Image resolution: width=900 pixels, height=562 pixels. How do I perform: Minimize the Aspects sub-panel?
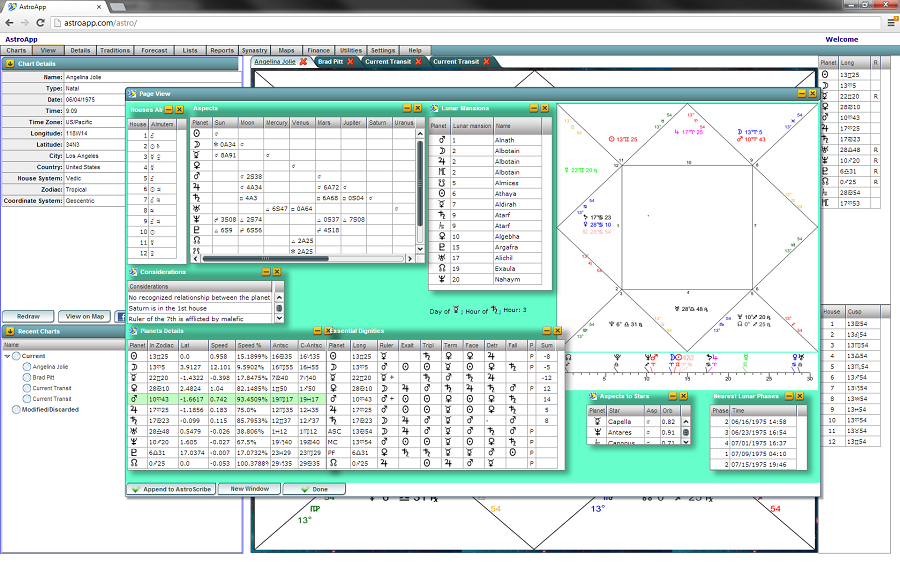[x=407, y=108]
